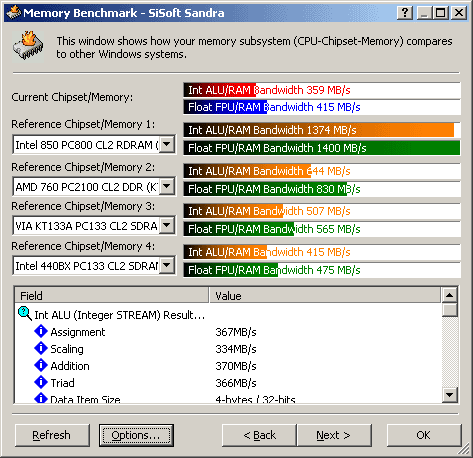Viewport: 473px width, 458px height.
Task: Click the flaming memory chip icon
Action: click(28, 46)
